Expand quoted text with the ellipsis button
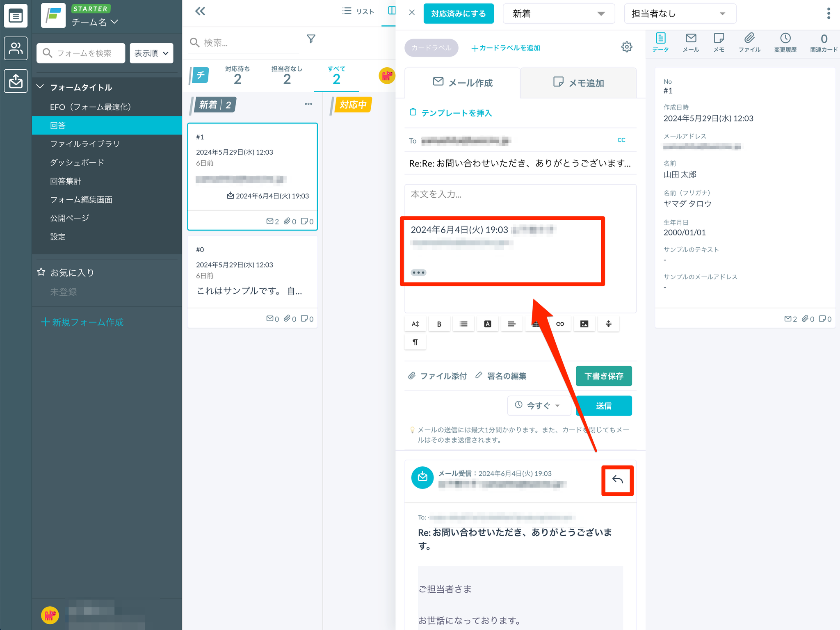This screenshot has height=630, width=840. click(x=418, y=272)
